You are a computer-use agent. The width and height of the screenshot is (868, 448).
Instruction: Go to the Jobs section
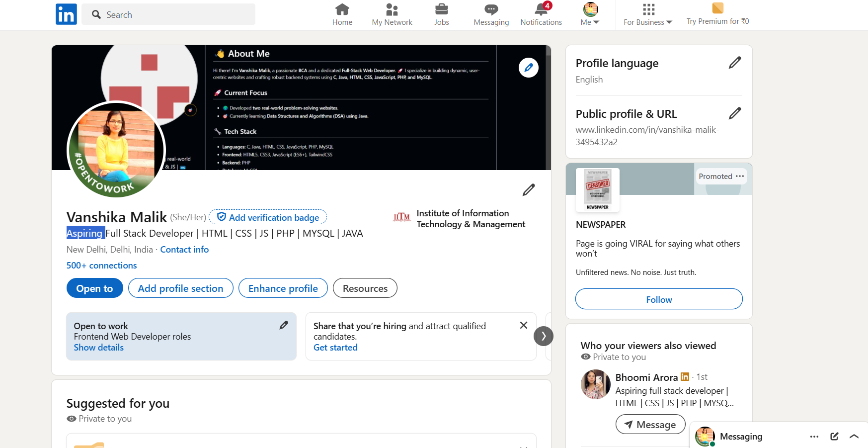coord(441,15)
